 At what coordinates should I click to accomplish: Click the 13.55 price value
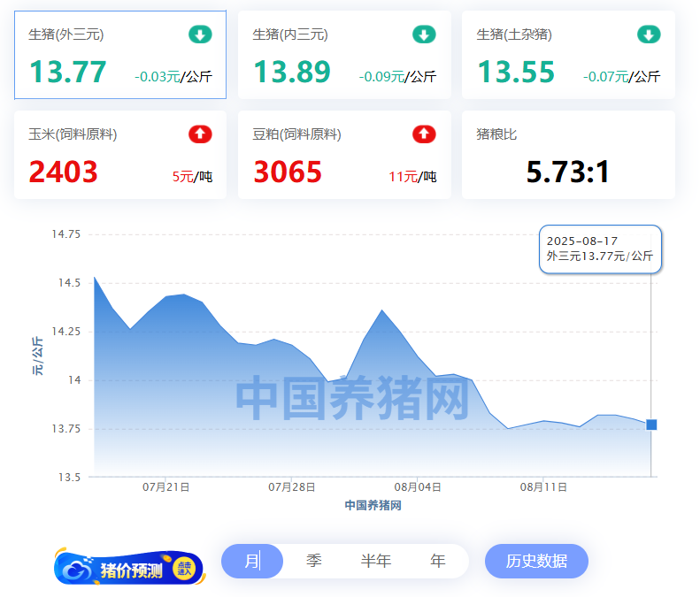point(516,72)
